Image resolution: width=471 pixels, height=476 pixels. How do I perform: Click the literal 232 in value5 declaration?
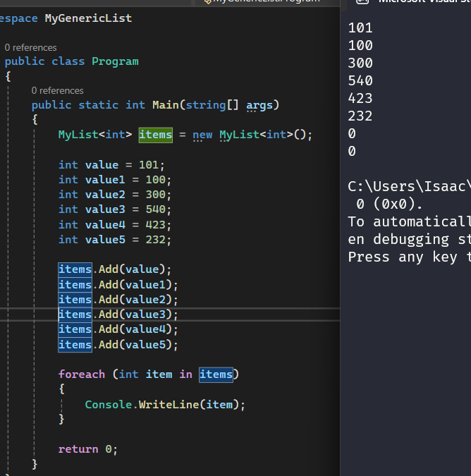(x=155, y=240)
